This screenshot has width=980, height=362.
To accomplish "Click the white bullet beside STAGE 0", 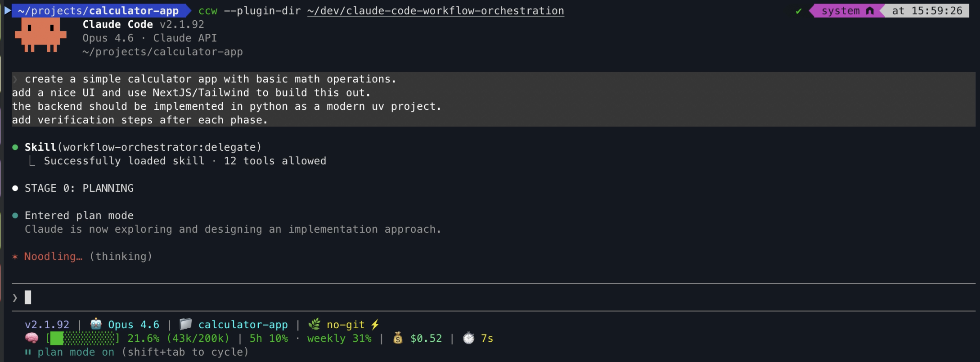I will click(x=15, y=188).
